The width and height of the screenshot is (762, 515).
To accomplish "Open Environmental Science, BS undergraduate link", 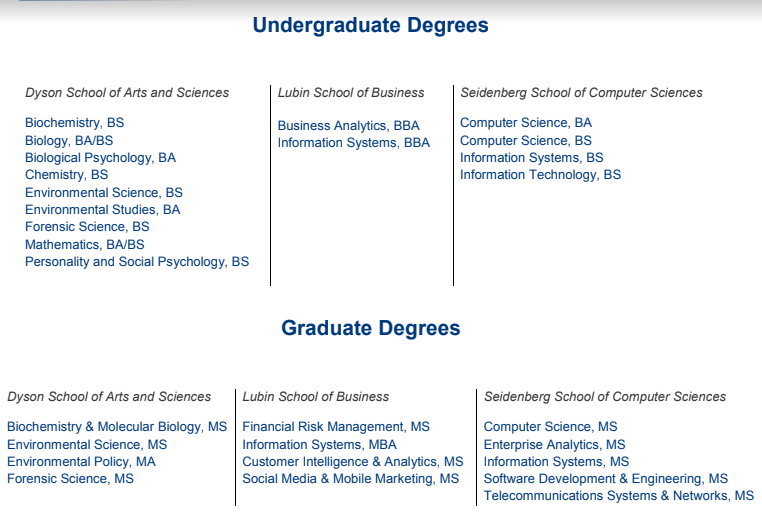I will [x=104, y=193].
